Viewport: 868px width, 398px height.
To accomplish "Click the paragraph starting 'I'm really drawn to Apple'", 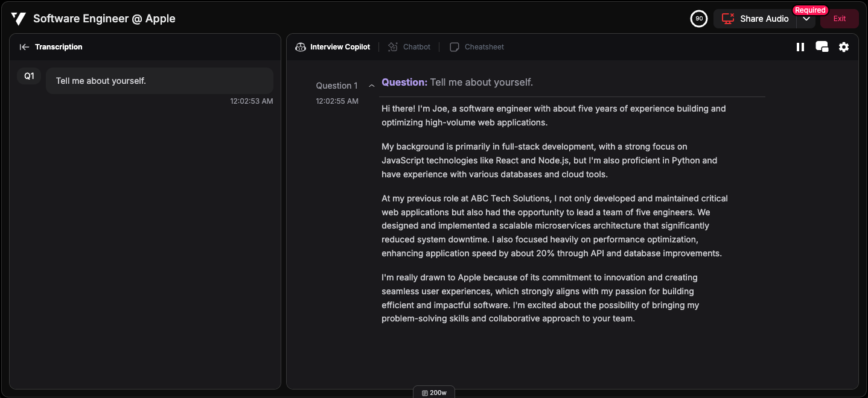I will point(540,298).
